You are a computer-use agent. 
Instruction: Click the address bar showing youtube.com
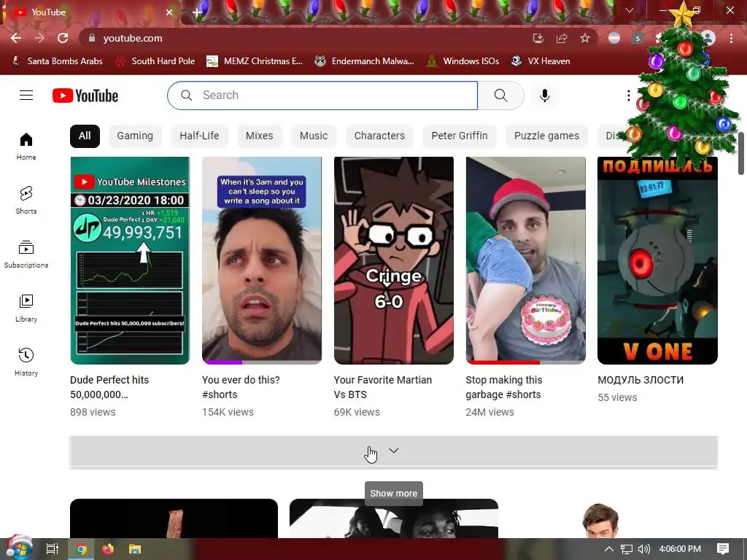pos(305,38)
